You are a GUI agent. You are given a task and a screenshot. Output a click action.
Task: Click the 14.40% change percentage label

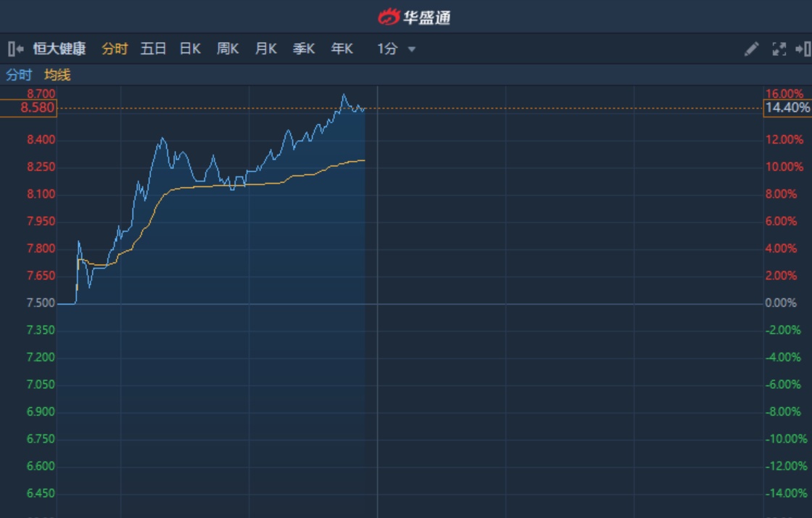(x=787, y=108)
